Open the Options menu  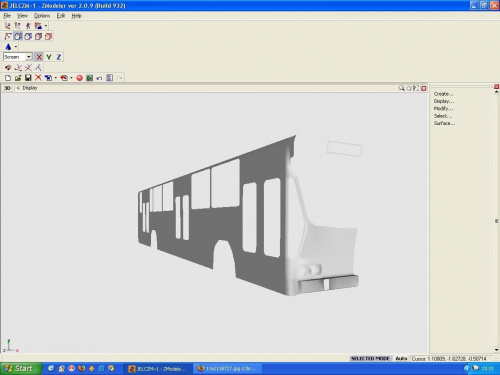[x=42, y=16]
